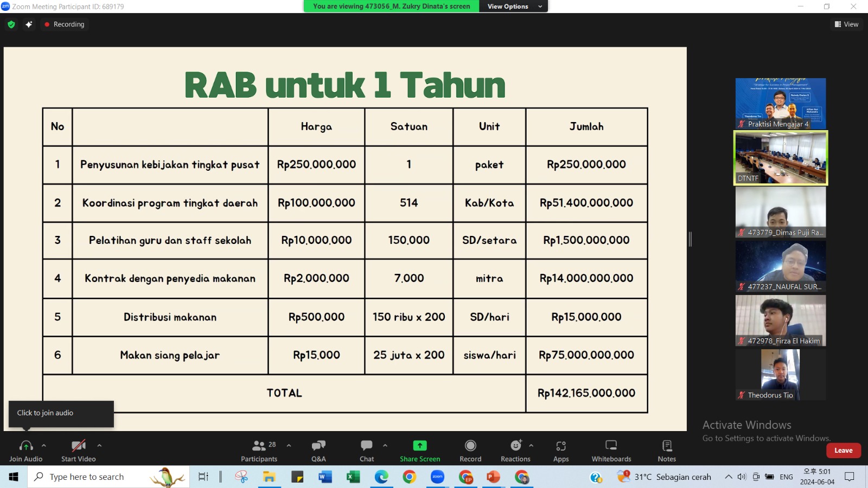Click the panel divider handle beside the video strip
This screenshot has height=488, width=868.
click(690, 239)
